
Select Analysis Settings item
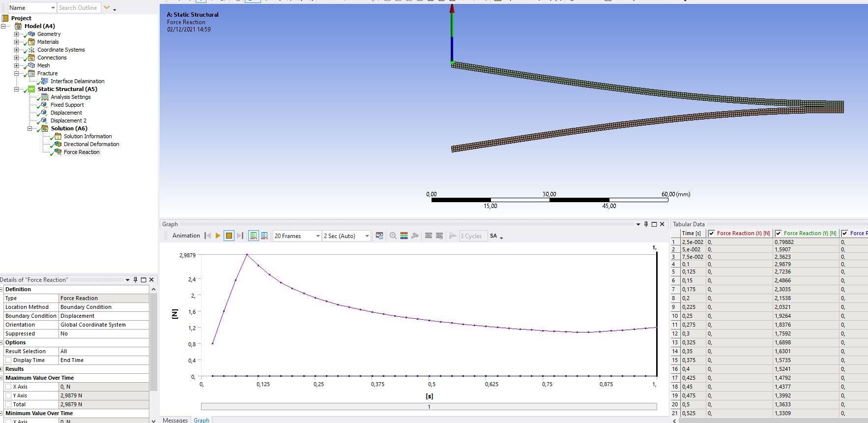point(70,97)
